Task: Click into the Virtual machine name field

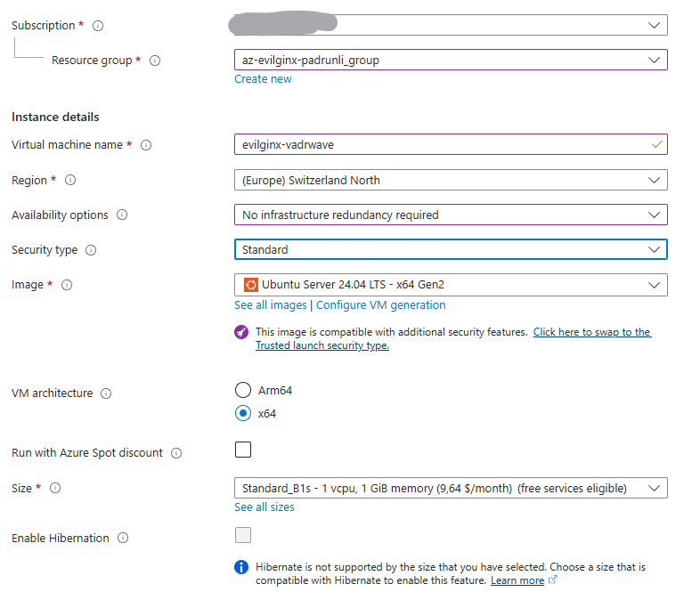Action: 451,144
